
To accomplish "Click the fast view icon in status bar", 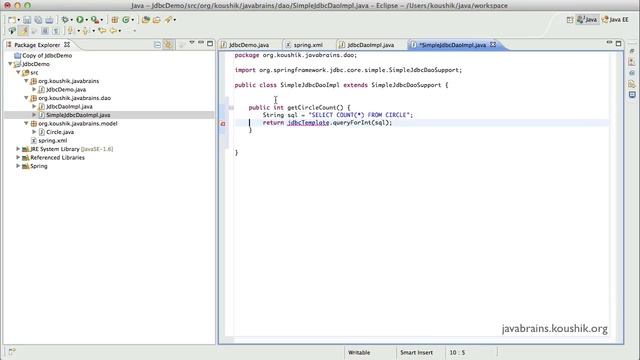I will (x=11, y=351).
